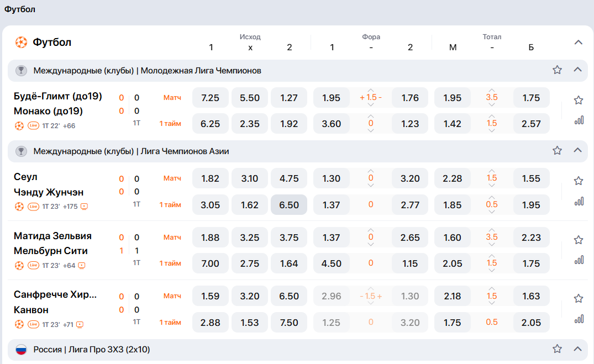Increase the 3.5 total line for Будё-Глимт match
The height and width of the screenshot is (364, 594).
491,90
